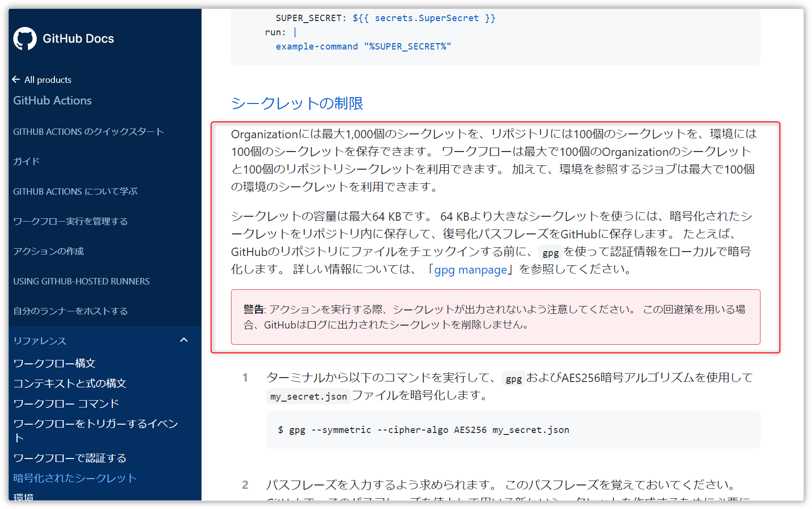The height and width of the screenshot is (509, 812).
Task: Open アクションの作成 section
Action: tap(49, 251)
